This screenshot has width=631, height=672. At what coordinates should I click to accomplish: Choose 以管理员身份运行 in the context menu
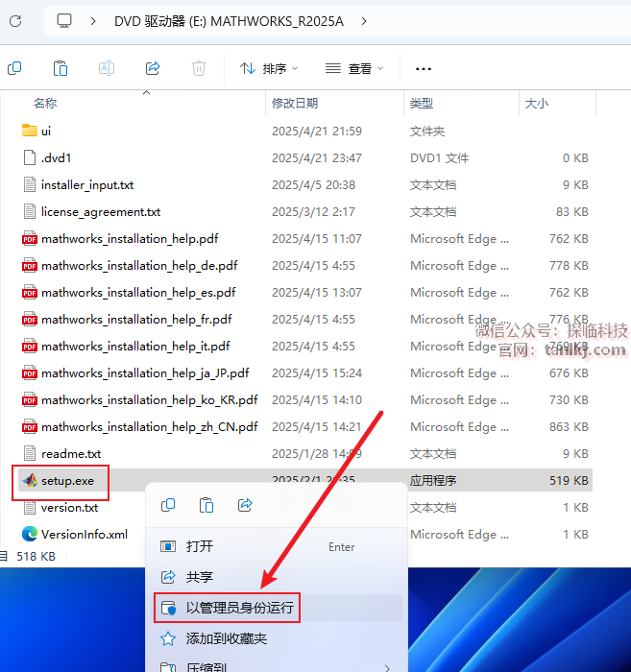click(276, 608)
